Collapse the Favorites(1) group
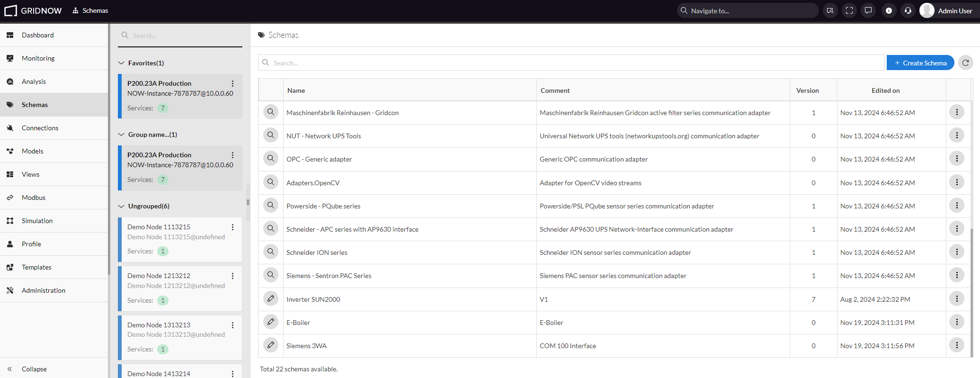Image resolution: width=980 pixels, height=378 pixels. (121, 63)
